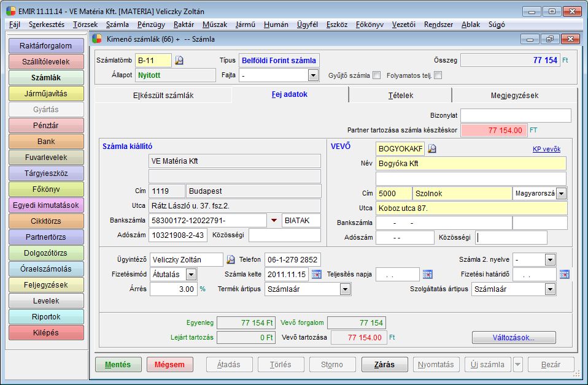Image resolution: width=588 pixels, height=385 pixels.
Task: Open calendar for Fizetési határidő
Action: pos(564,274)
